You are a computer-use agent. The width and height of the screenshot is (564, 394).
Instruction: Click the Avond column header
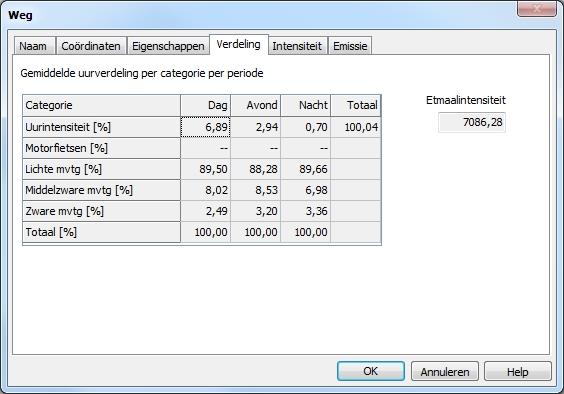(x=256, y=105)
